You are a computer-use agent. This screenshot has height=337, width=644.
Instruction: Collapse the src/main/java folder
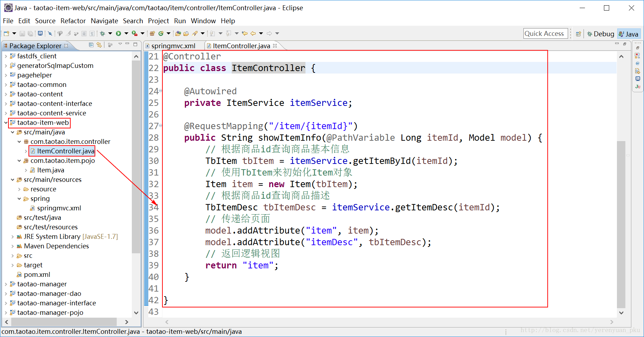pyautogui.click(x=12, y=132)
